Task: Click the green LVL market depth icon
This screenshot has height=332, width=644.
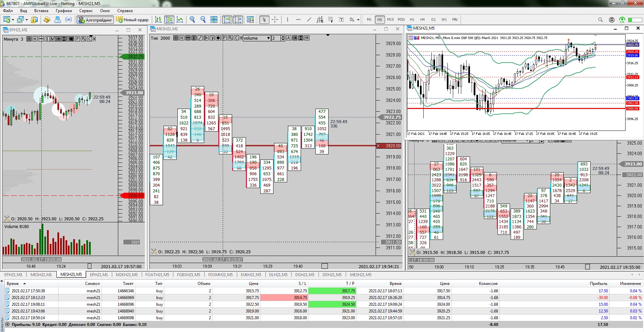Action: [x=622, y=20]
